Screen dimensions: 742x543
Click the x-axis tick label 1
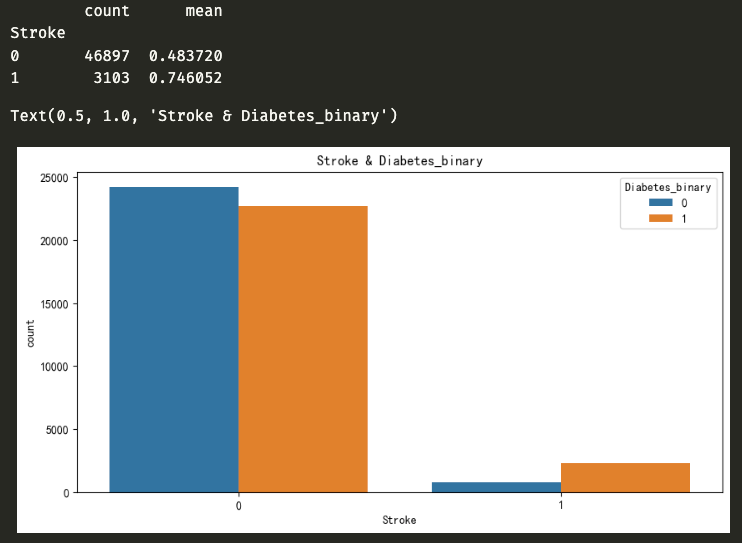tap(561, 505)
